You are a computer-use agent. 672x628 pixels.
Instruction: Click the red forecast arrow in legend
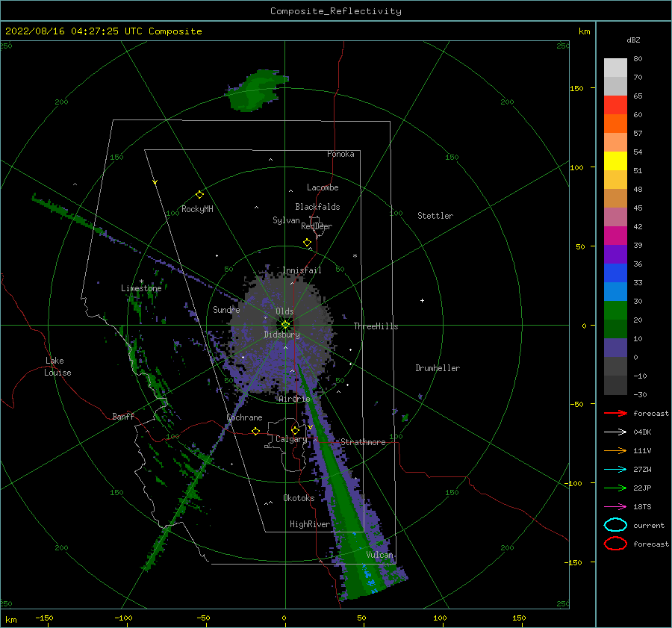[x=615, y=413]
